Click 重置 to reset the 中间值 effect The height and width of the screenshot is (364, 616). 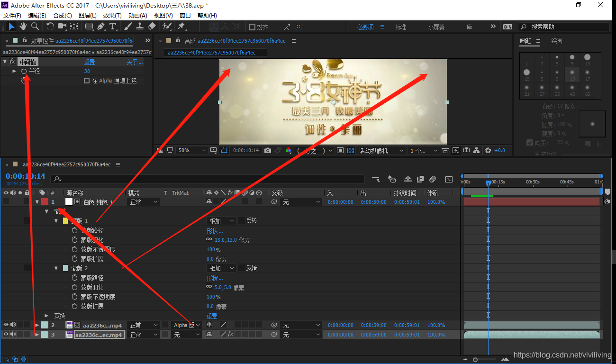coord(90,62)
